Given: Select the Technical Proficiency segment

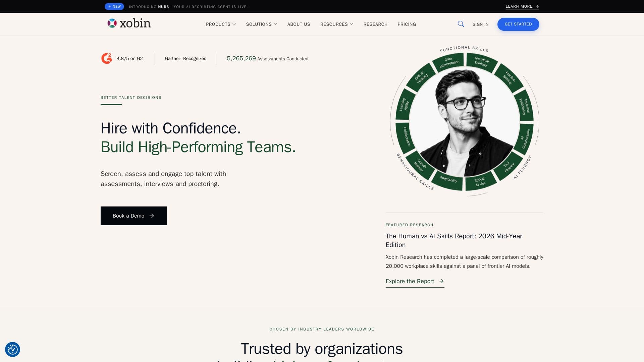Looking at the screenshot, I should 524,106.
